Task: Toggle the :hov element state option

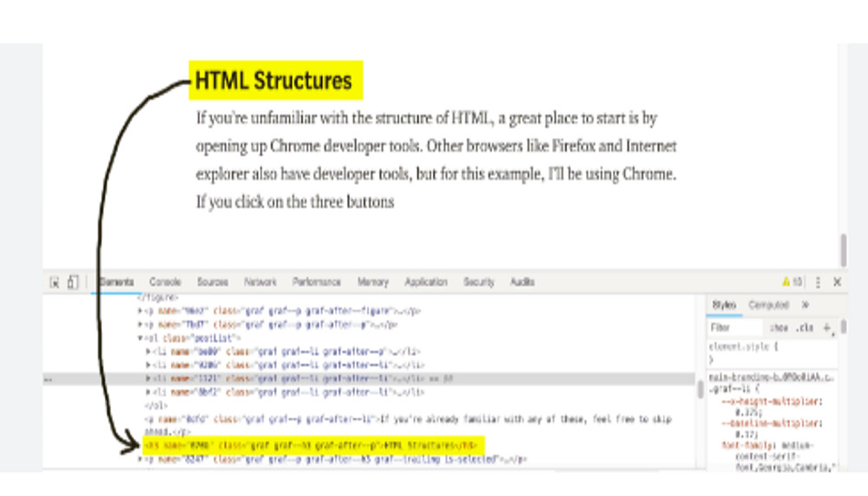Action: [779, 328]
